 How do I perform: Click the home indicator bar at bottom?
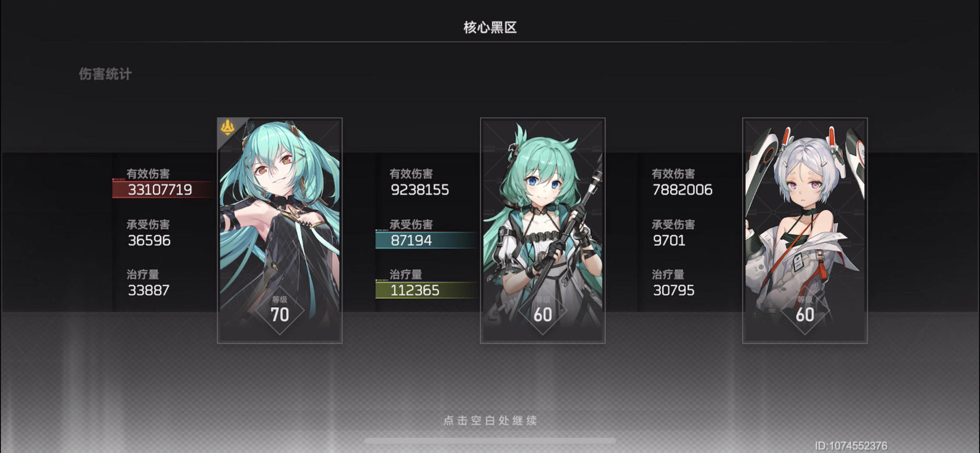[490, 440]
